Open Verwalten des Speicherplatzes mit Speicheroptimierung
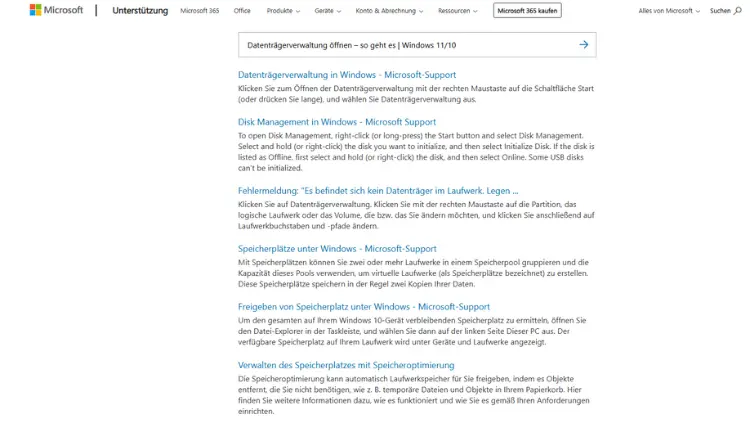The image size is (750, 422). [x=346, y=365]
